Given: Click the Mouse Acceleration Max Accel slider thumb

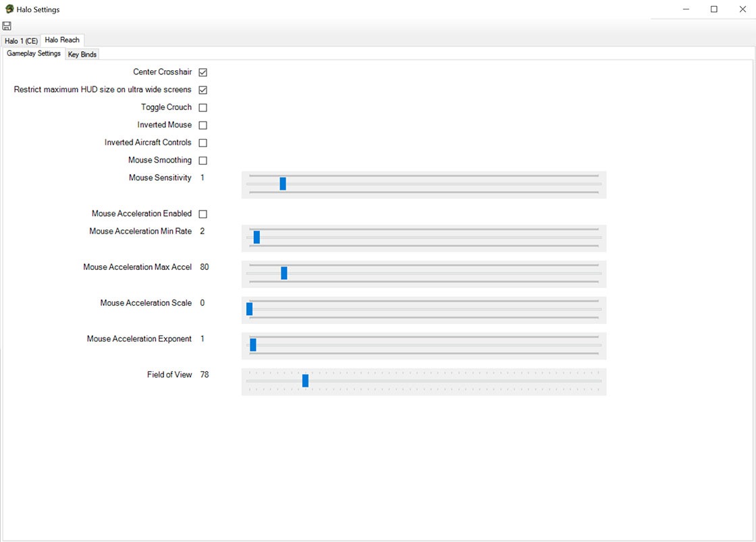Looking at the screenshot, I should 284,273.
